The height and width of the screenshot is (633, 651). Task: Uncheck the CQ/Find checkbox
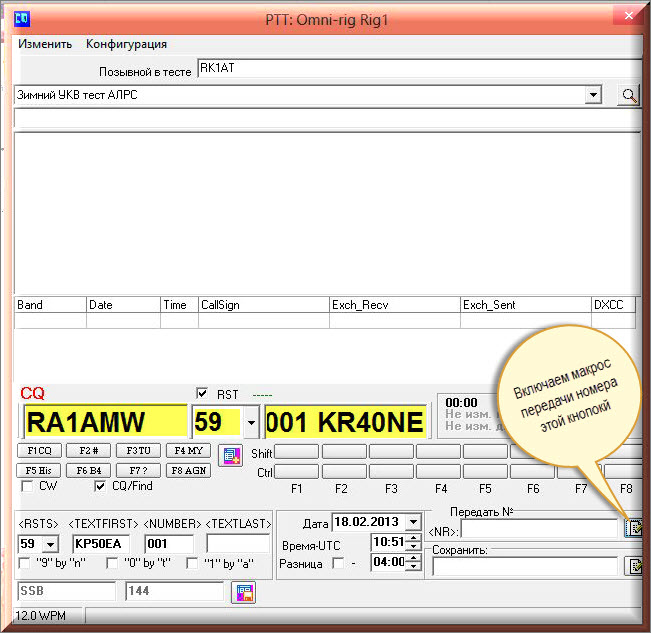coord(100,486)
